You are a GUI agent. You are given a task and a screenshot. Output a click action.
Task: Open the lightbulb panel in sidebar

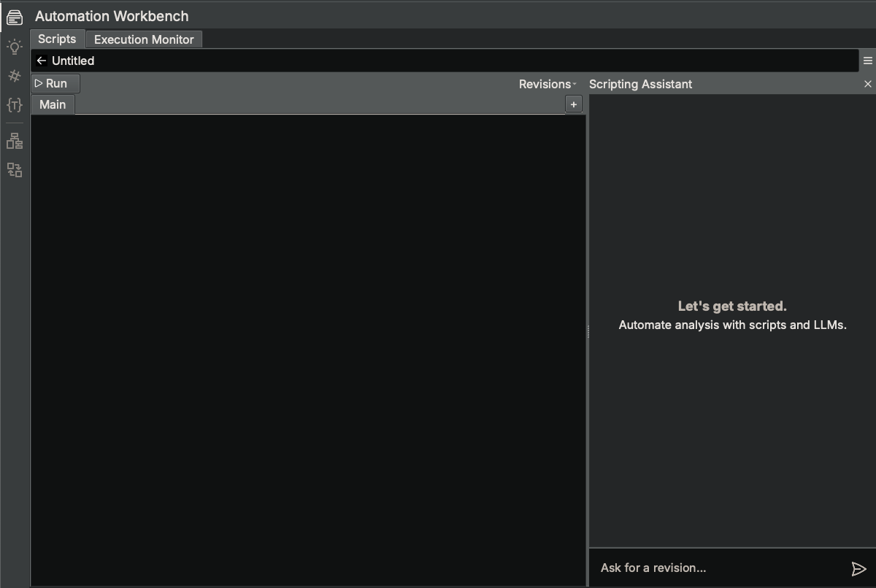click(15, 47)
